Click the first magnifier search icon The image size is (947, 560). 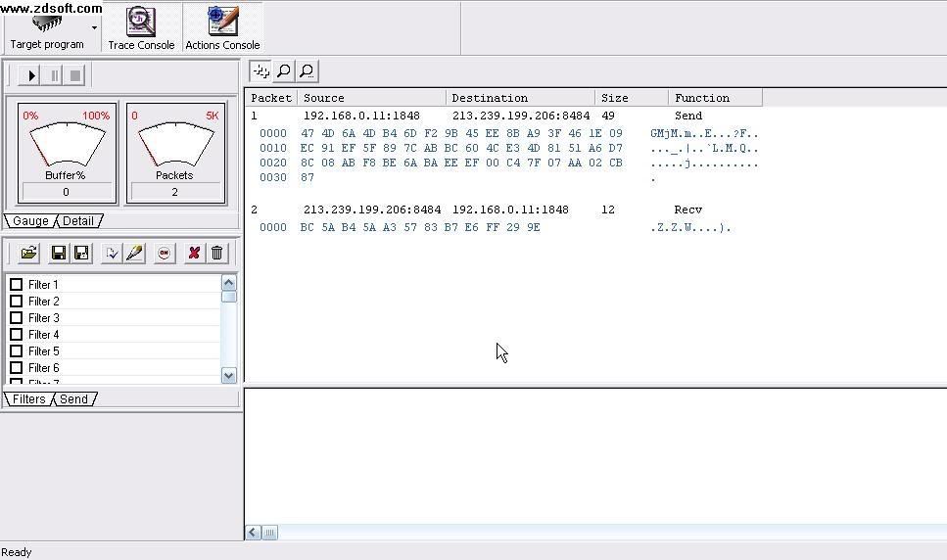point(284,71)
